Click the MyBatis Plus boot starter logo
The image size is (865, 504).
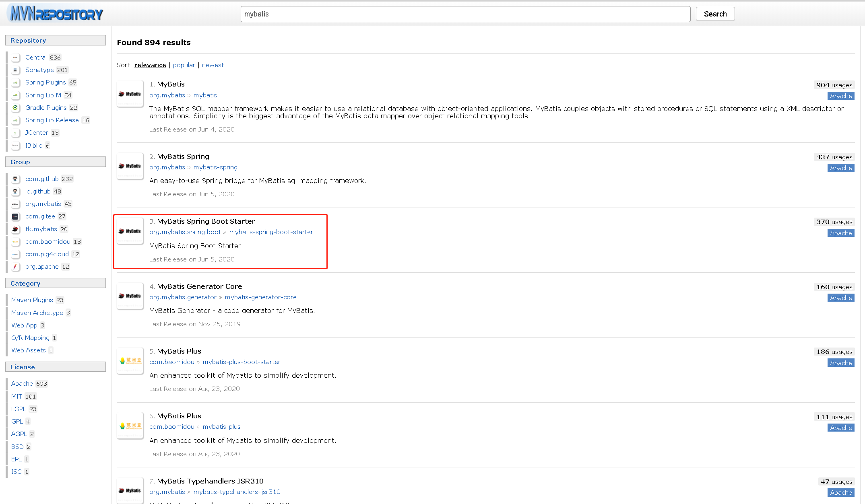tap(130, 361)
